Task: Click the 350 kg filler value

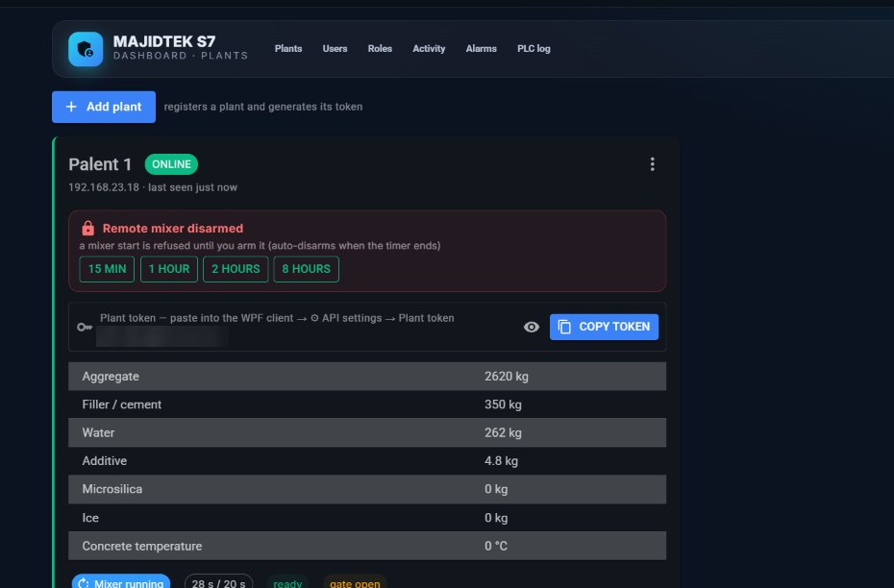Action: (503, 404)
